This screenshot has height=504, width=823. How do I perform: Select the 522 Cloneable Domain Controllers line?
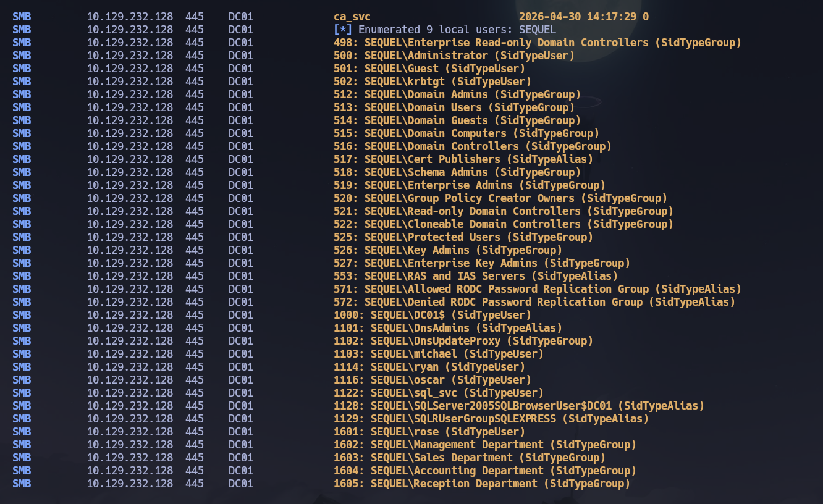[504, 224]
